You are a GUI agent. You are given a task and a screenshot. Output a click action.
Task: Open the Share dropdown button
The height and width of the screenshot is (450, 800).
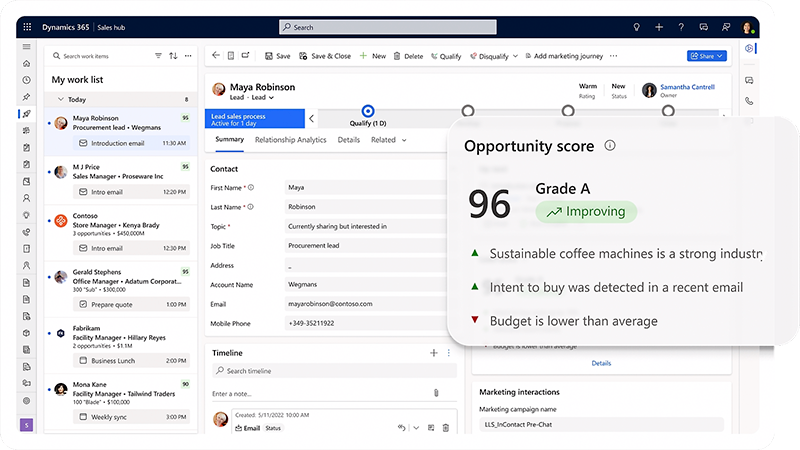tap(707, 56)
